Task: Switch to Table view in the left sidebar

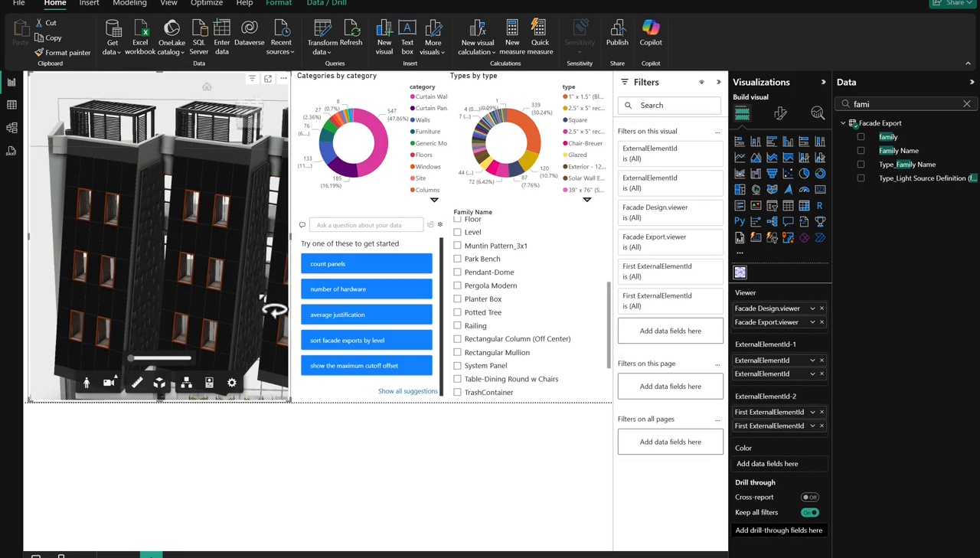Action: pyautogui.click(x=11, y=105)
